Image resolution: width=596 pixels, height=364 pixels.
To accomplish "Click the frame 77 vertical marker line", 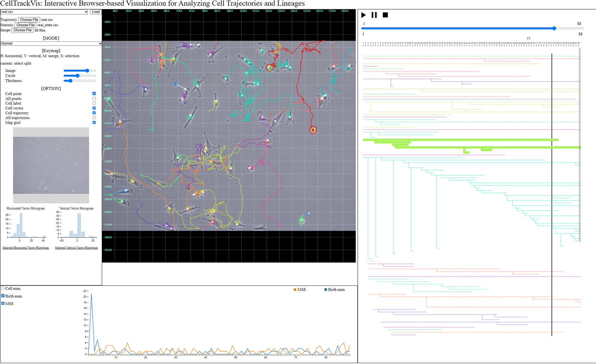I will tap(551, 194).
